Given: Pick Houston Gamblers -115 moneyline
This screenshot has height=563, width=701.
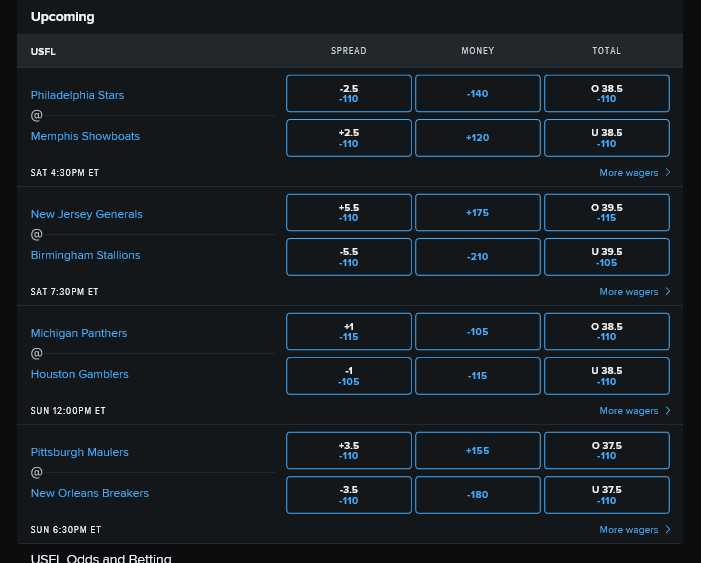Looking at the screenshot, I should coord(477,376).
